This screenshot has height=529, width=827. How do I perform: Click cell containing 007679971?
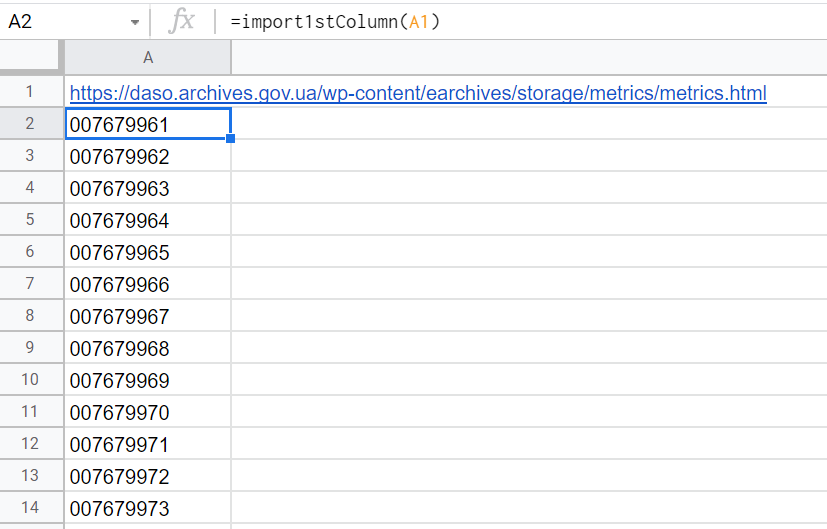[x=148, y=444]
